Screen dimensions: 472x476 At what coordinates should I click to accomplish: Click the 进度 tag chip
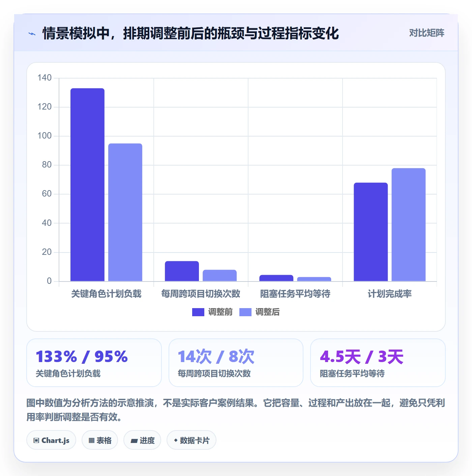(142, 440)
